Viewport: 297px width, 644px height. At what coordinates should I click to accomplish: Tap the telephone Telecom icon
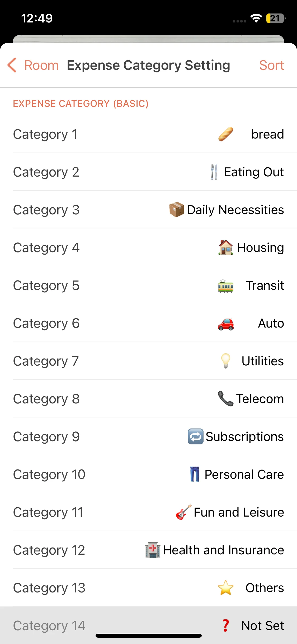pyautogui.click(x=226, y=399)
